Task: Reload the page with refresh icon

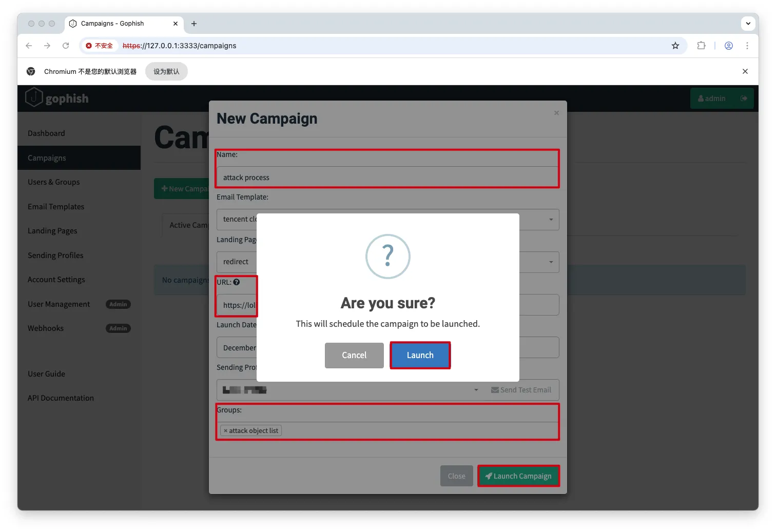Action: pyautogui.click(x=66, y=46)
